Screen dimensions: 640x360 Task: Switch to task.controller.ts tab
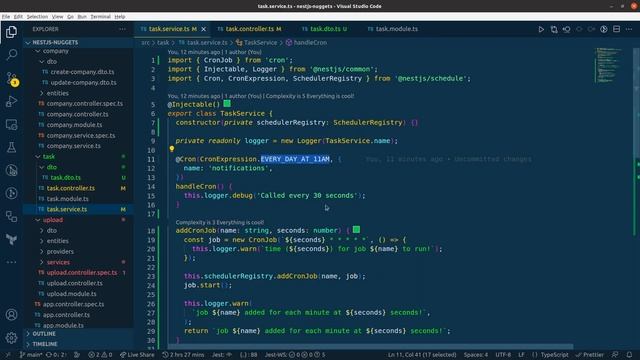249,29
